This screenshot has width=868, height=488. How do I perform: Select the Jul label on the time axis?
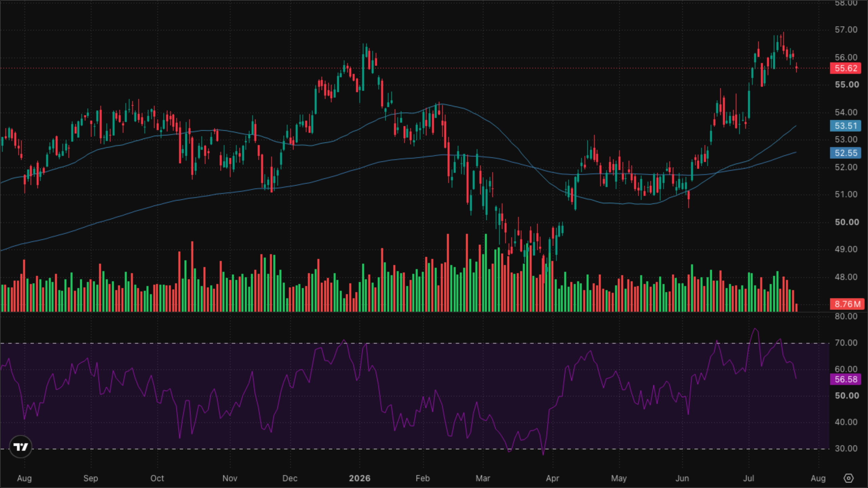tap(748, 478)
